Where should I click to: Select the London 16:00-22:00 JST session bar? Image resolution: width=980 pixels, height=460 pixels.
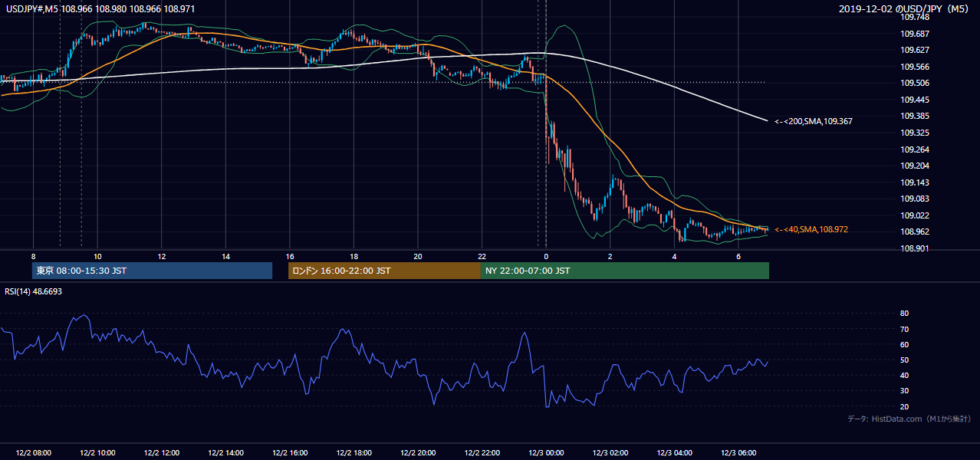pos(384,271)
